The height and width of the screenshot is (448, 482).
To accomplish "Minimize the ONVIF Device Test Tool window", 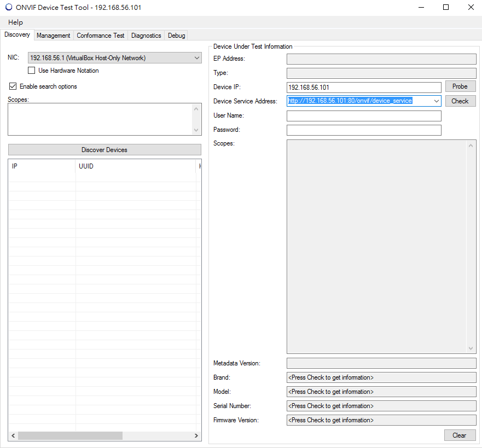I will point(421,7).
